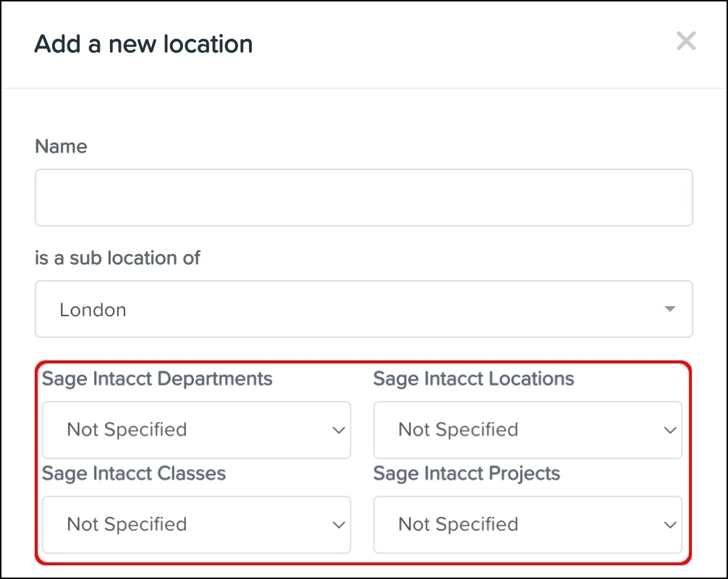This screenshot has height=579, width=728.
Task: Click the Name field label
Action: click(x=61, y=147)
